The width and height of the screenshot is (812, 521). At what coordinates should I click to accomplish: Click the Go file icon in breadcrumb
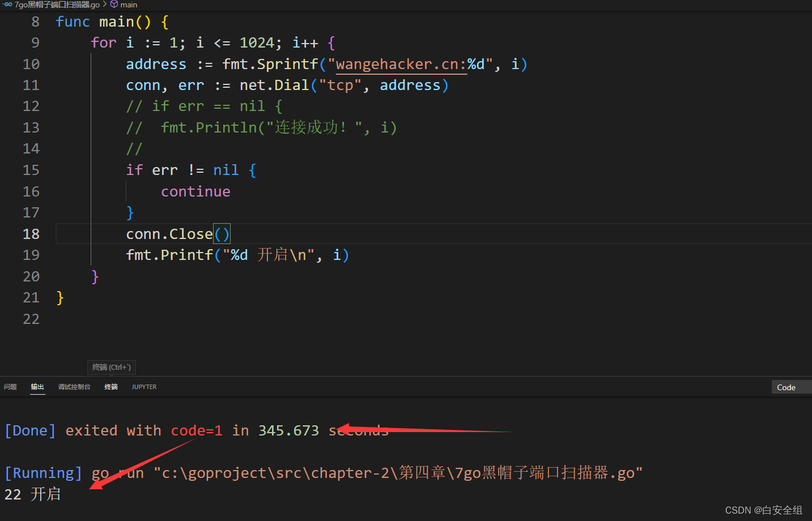pyautogui.click(x=8, y=5)
